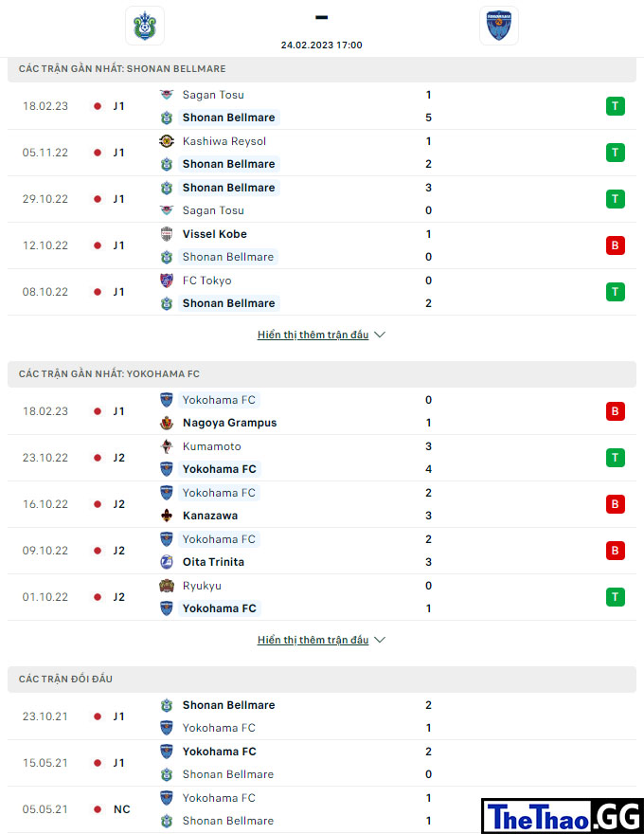Image resolution: width=644 pixels, height=834 pixels.
Task: Click the Shonan Bellmare crest in header
Action: click(145, 26)
